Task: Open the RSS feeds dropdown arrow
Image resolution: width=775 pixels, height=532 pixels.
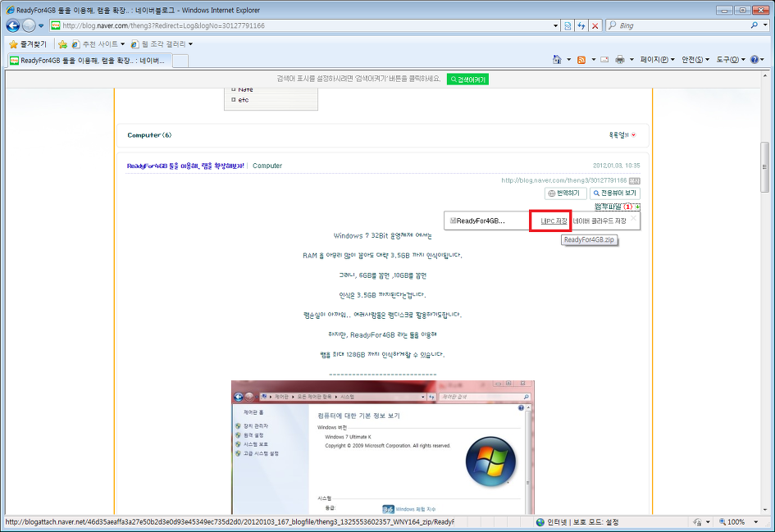Action: point(593,59)
